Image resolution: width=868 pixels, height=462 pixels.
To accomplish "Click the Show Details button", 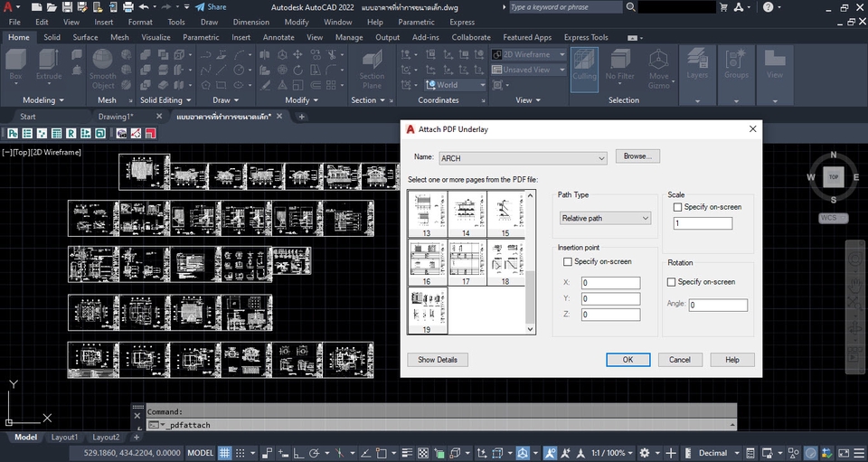I will point(438,360).
